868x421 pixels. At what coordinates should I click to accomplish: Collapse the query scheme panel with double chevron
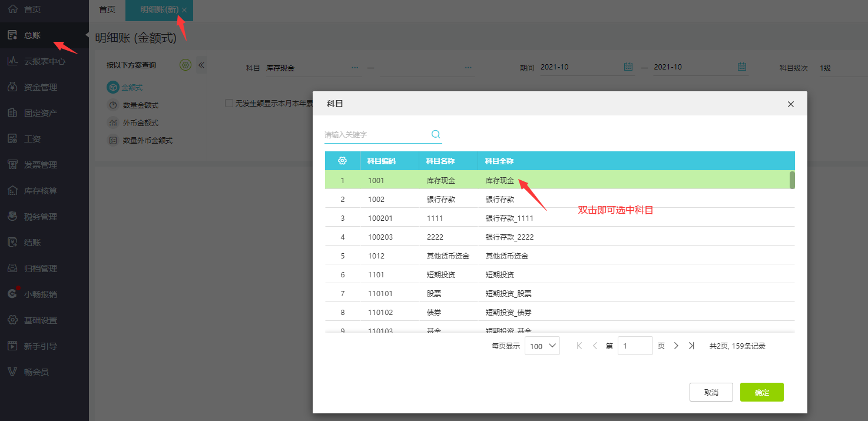[x=201, y=65]
